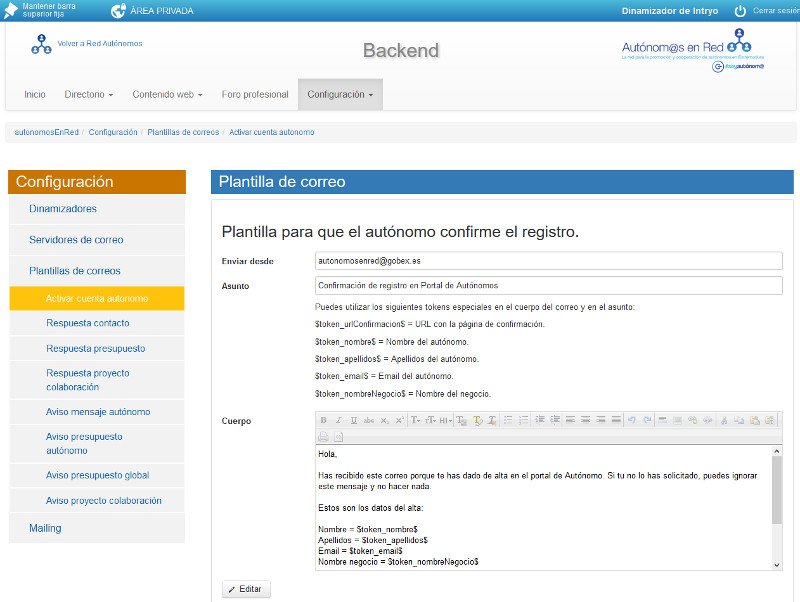The image size is (800, 602).
Task: Click the Undo arrow in editor toolbar
Action: [632, 421]
